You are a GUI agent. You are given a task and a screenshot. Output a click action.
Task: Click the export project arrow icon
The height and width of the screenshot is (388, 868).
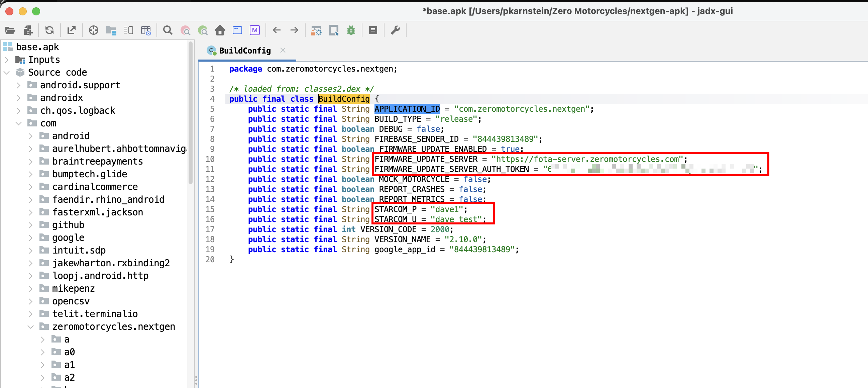click(72, 31)
